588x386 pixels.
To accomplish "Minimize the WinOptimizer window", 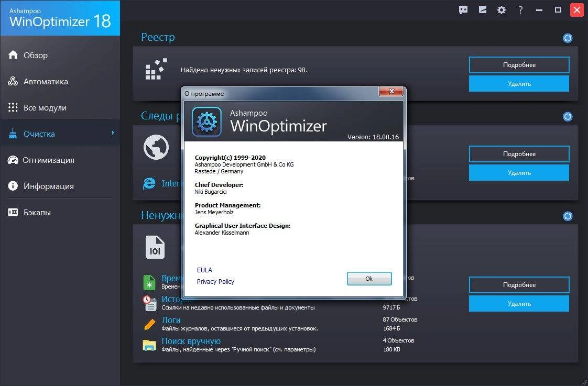I will pos(539,10).
